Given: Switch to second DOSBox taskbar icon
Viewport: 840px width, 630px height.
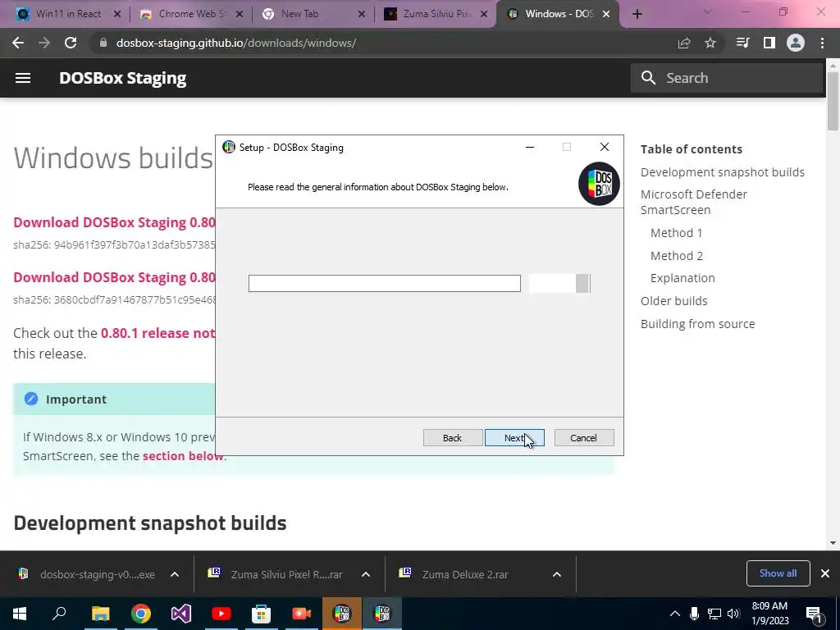Looking at the screenshot, I should pyautogui.click(x=382, y=614).
